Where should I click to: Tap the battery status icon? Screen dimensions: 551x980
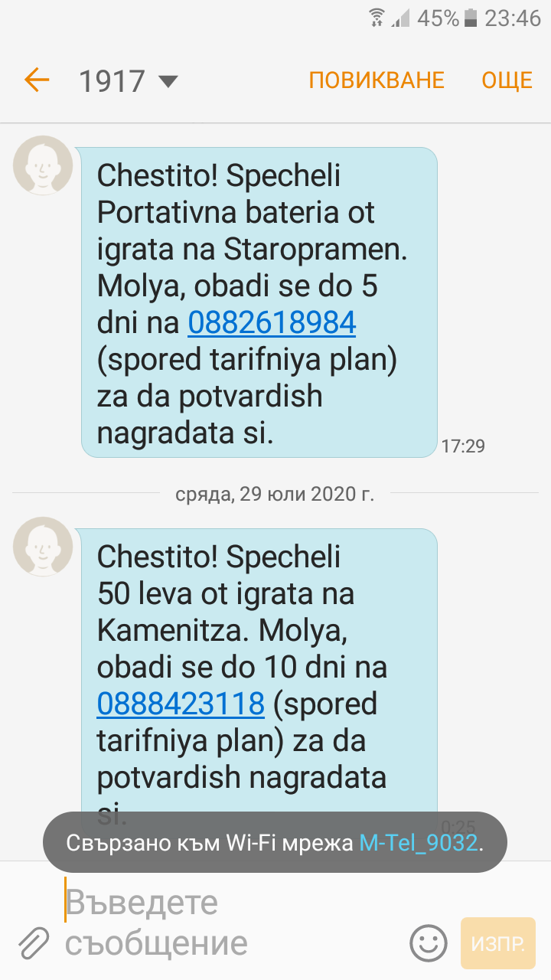[471, 18]
